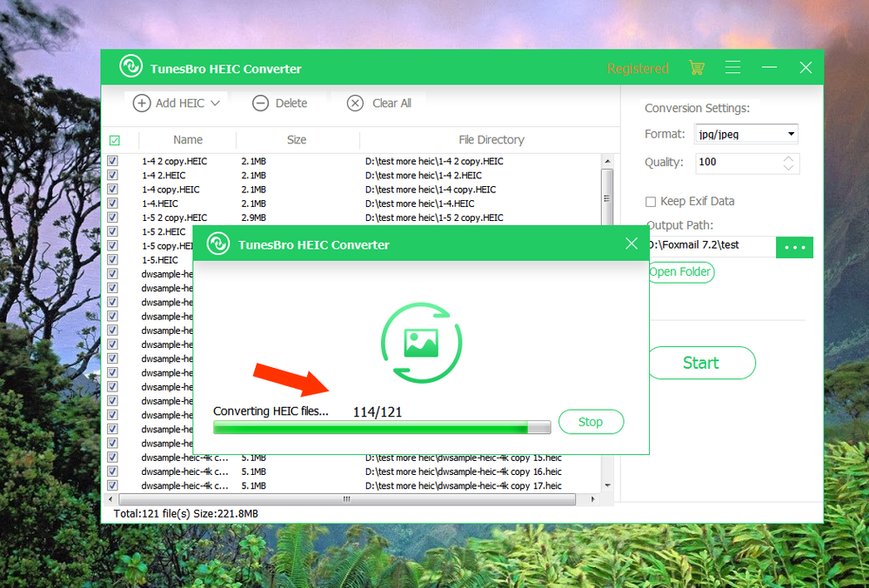This screenshot has width=869, height=588.
Task: Minimize the TunesBro main window
Action: tap(769, 67)
